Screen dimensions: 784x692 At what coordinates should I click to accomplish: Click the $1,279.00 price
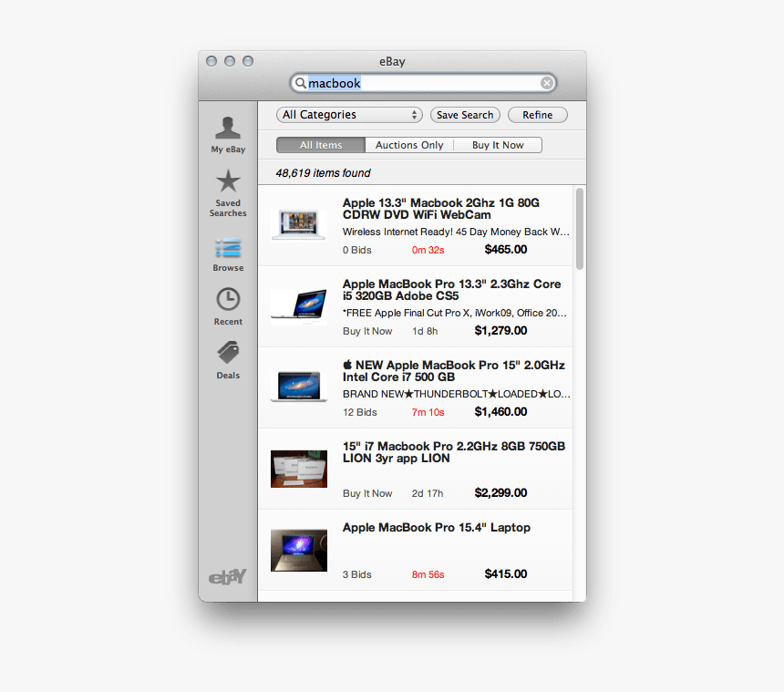click(x=500, y=330)
